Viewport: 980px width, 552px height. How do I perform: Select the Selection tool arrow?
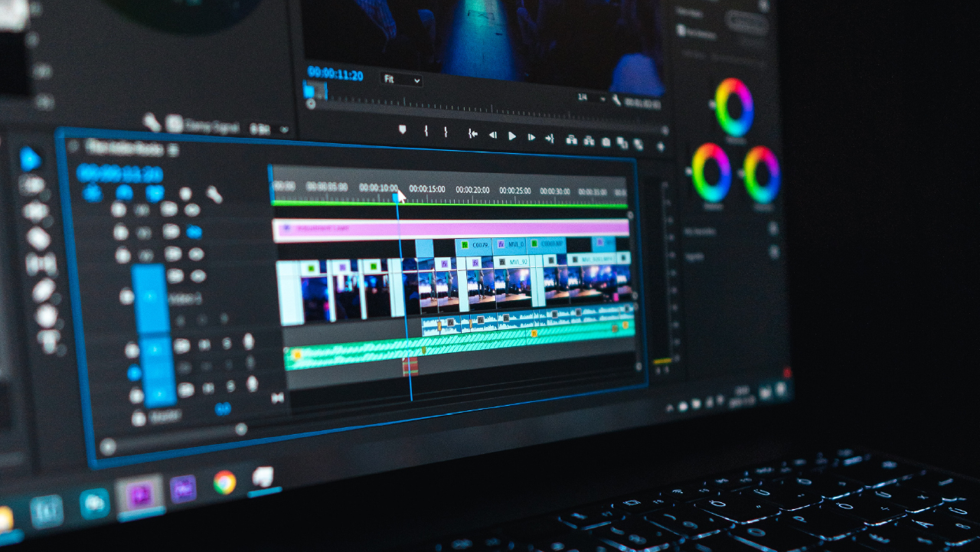29,159
